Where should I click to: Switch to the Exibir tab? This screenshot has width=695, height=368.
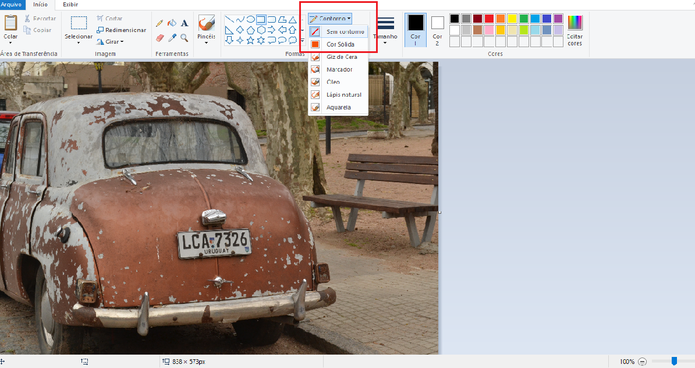coord(70,4)
